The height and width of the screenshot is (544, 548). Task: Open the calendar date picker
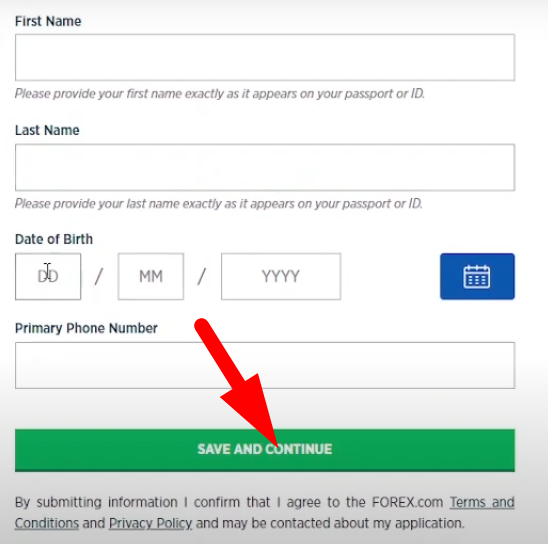(x=477, y=276)
